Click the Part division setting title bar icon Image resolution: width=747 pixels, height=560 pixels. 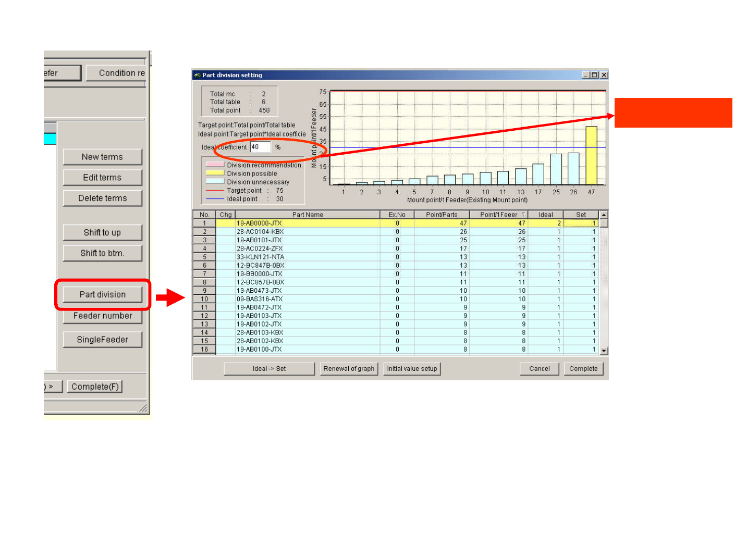(x=197, y=75)
